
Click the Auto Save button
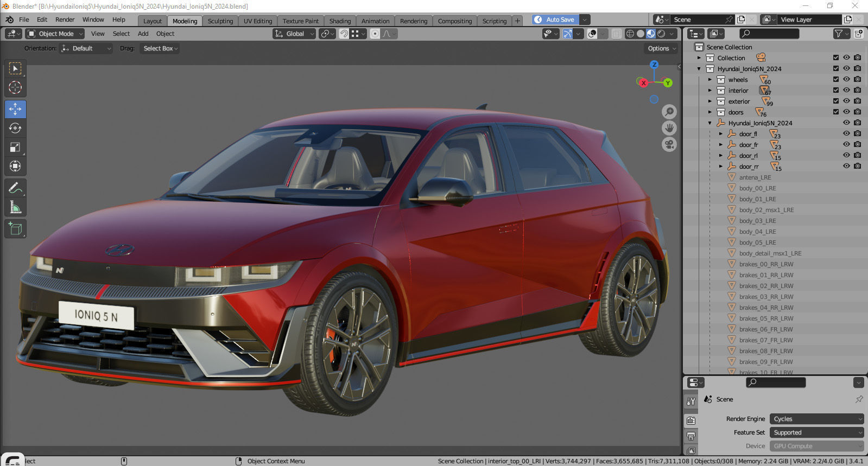coord(555,20)
